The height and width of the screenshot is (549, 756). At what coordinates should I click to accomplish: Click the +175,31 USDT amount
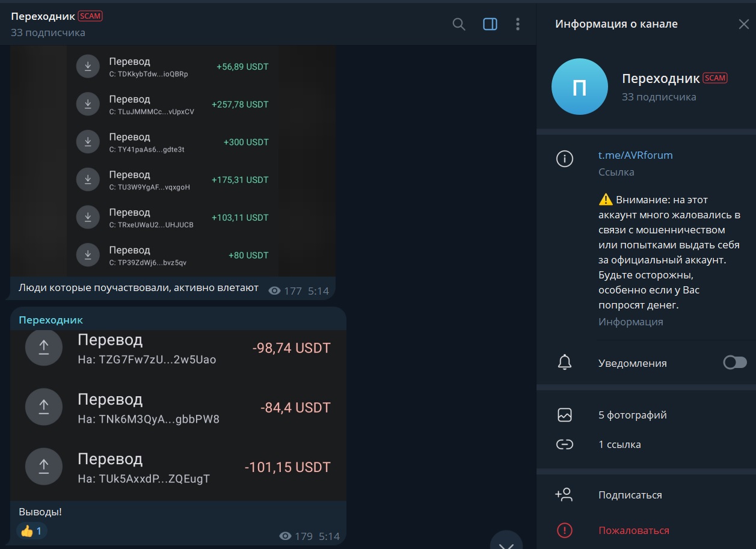click(240, 180)
